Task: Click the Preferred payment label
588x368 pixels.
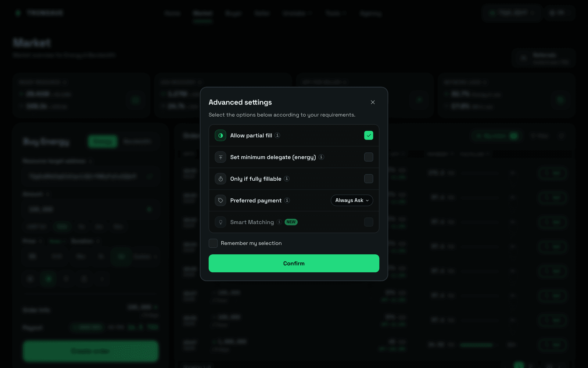Action: coord(256,201)
